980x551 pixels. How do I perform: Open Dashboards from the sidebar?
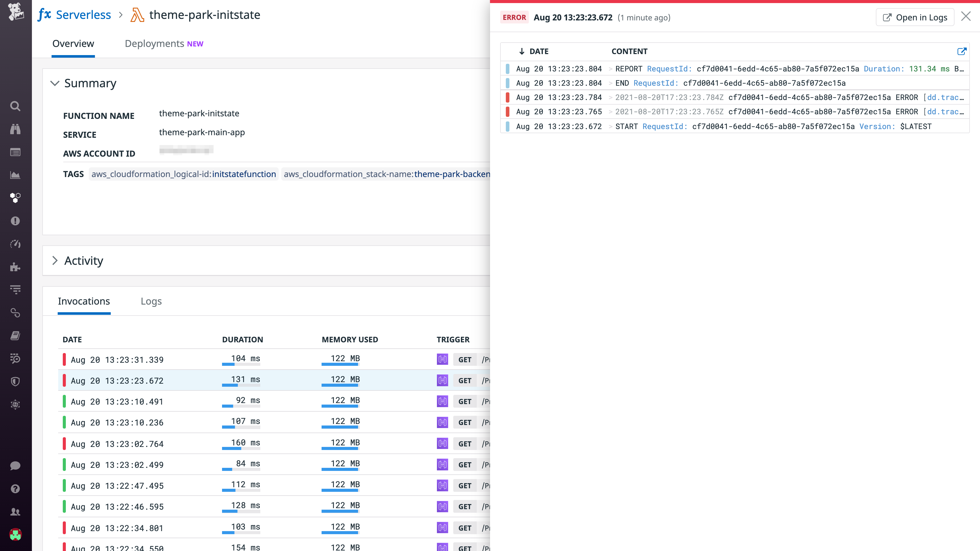(x=15, y=175)
